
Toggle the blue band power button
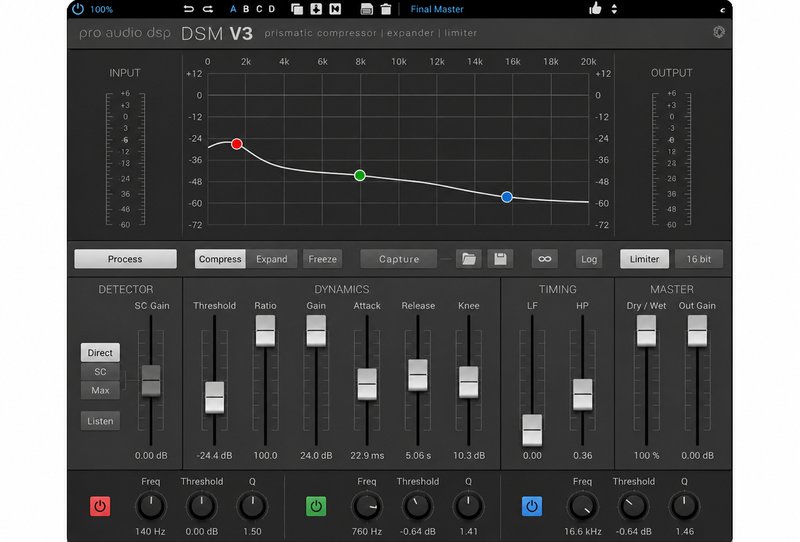pyautogui.click(x=532, y=506)
